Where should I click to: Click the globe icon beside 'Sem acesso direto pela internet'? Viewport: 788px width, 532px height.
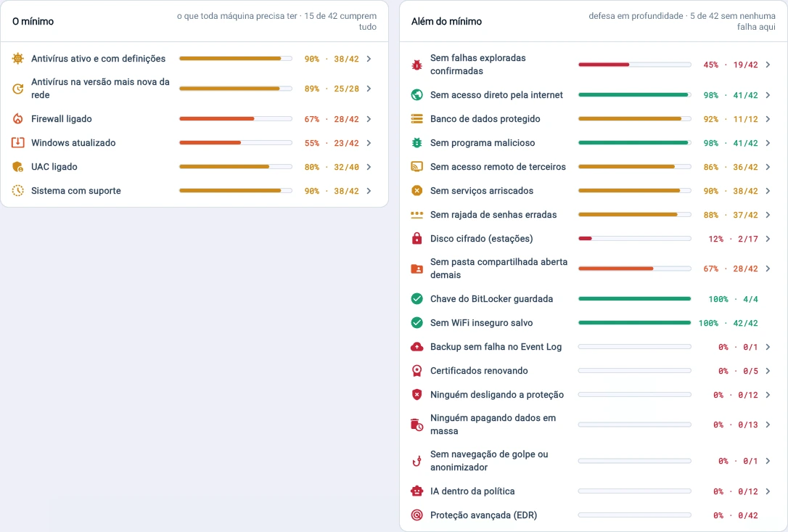[416, 95]
